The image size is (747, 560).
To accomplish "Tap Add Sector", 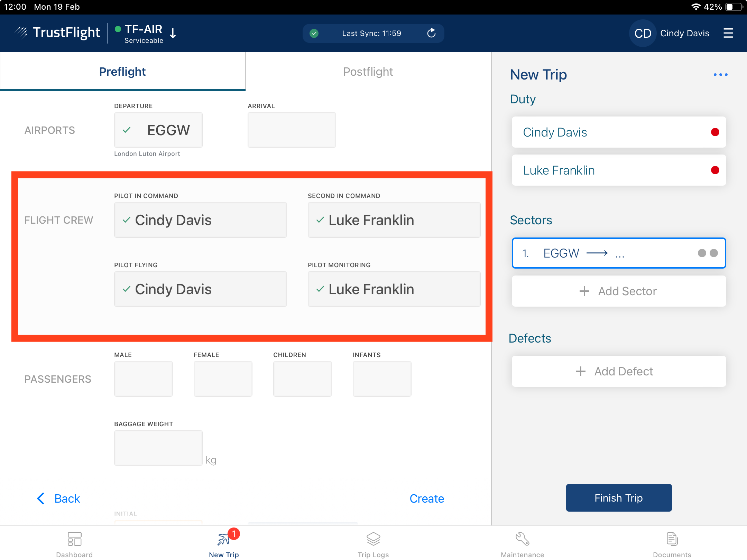I will [619, 291].
